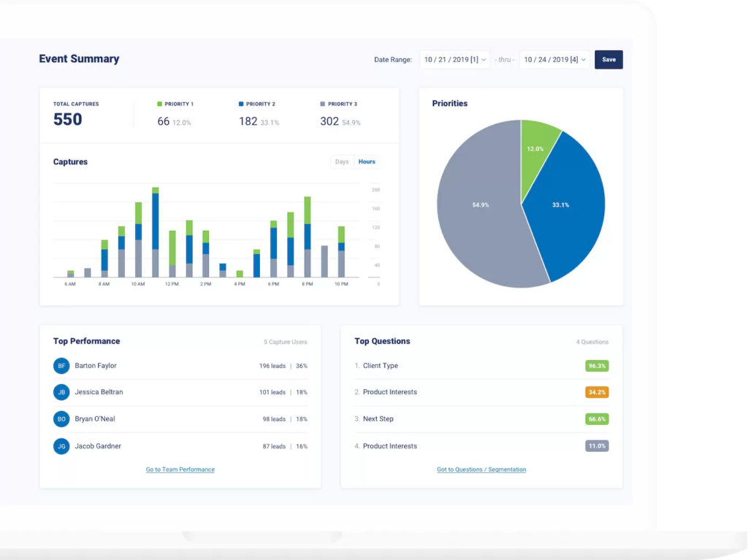Click the gray 11.0% Product Interests badge
Image resolution: width=748 pixels, height=560 pixels.
tap(598, 446)
